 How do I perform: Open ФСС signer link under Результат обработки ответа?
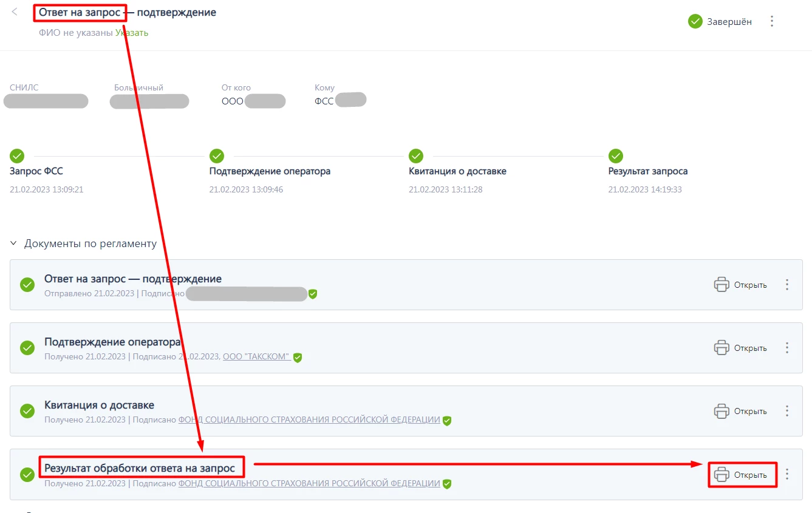pos(309,484)
